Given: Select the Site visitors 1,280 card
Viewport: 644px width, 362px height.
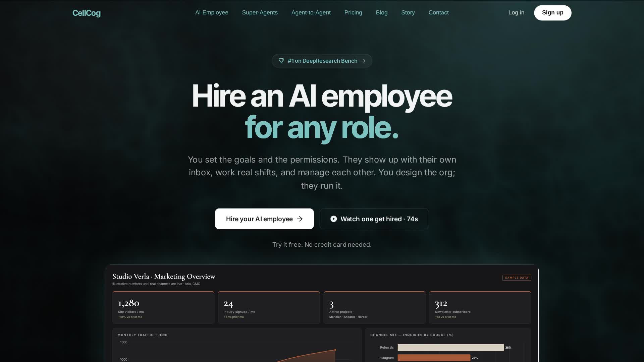Looking at the screenshot, I should [x=163, y=307].
